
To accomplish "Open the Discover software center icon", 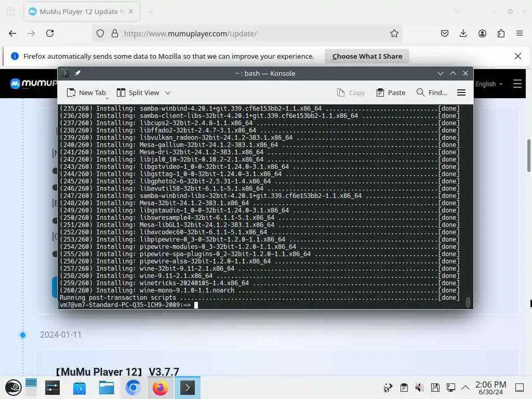I will click(79, 388).
